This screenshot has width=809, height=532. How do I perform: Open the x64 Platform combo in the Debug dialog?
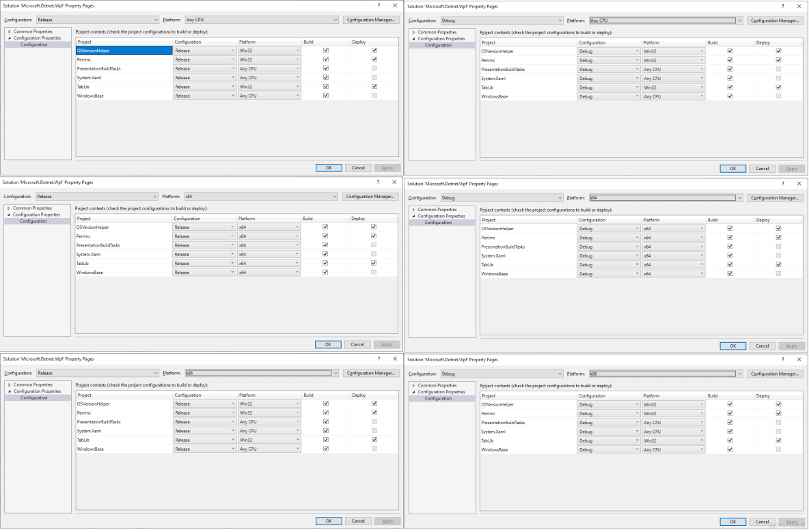pyautogui.click(x=663, y=197)
